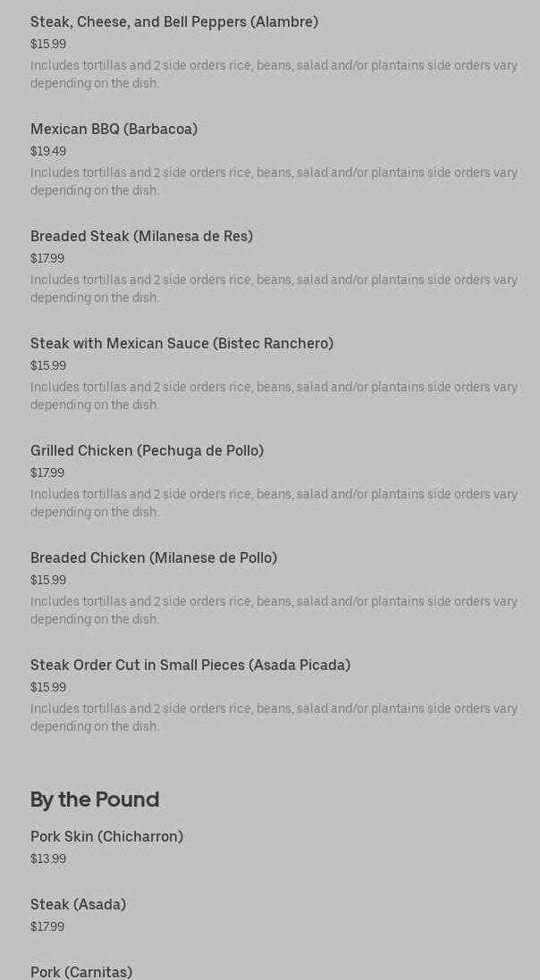Viewport: 540px width, 980px height.
Task: Open Steak Order Cut in Small Pieces (Asada Picada)
Action: click(x=190, y=666)
